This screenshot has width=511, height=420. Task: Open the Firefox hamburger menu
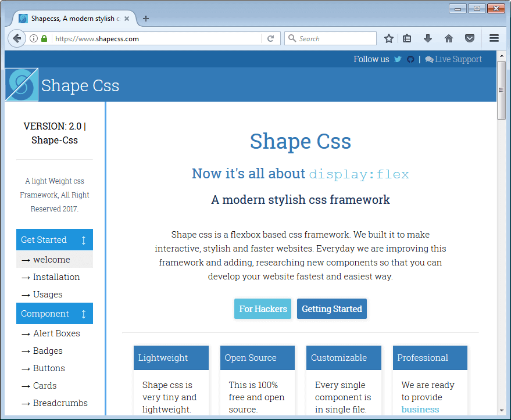pyautogui.click(x=494, y=38)
